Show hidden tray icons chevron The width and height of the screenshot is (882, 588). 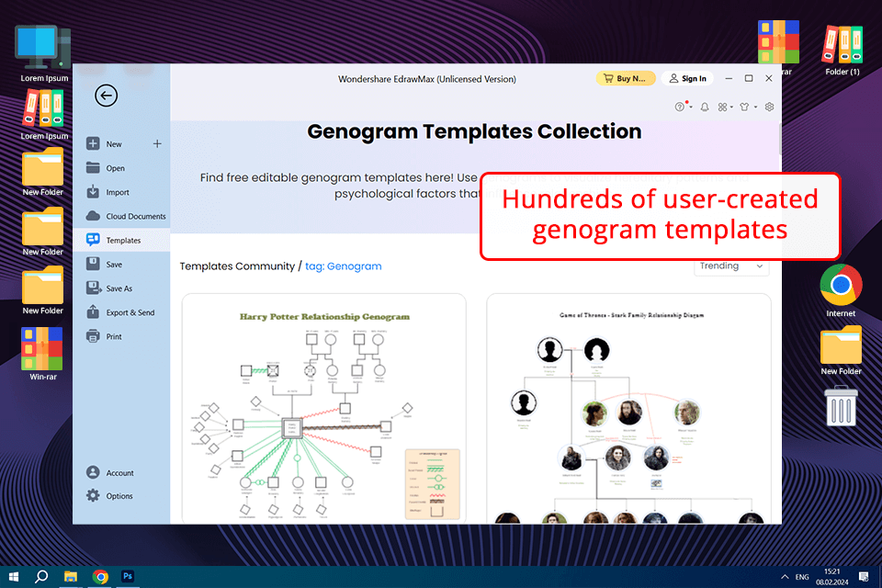click(x=784, y=577)
